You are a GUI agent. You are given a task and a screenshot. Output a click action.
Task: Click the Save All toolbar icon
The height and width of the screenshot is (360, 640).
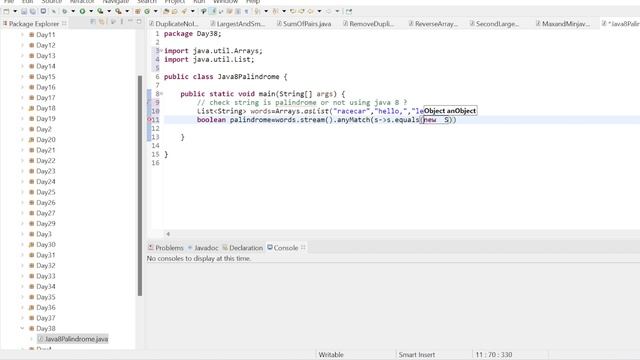click(x=33, y=11)
